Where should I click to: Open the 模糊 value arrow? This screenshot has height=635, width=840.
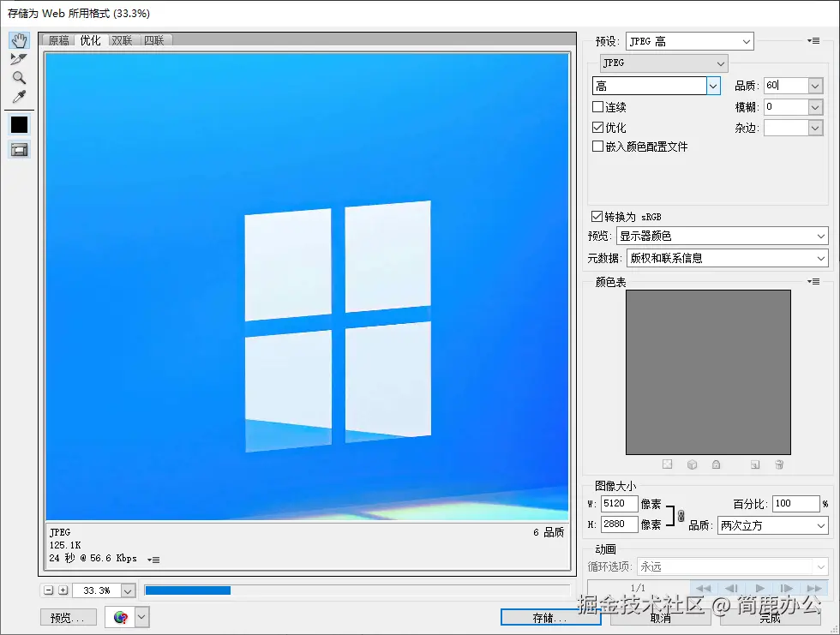(815, 107)
